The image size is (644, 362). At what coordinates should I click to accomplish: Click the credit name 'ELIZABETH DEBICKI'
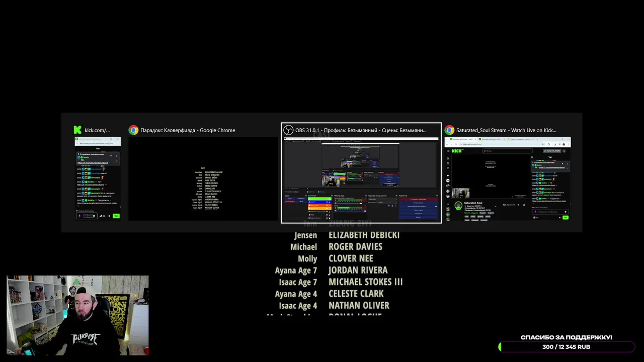tap(364, 235)
